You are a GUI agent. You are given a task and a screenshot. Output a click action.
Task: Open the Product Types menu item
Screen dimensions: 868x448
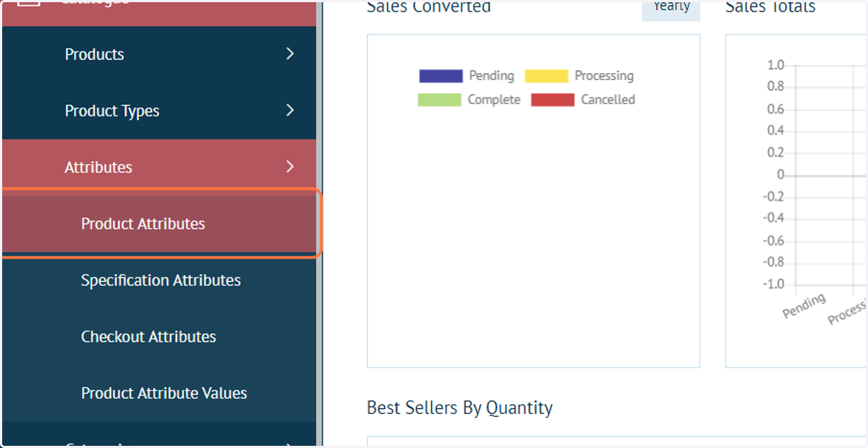coord(159,111)
